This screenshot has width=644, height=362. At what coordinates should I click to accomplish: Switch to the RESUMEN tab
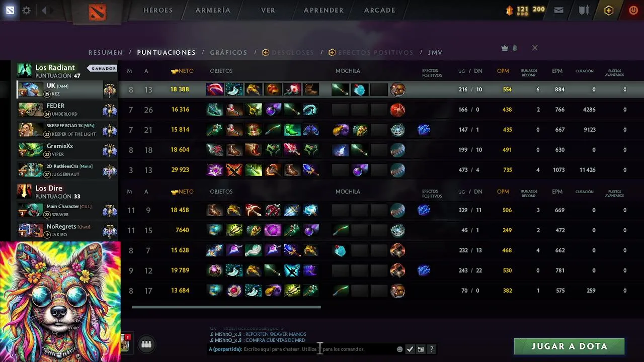pos(106,52)
